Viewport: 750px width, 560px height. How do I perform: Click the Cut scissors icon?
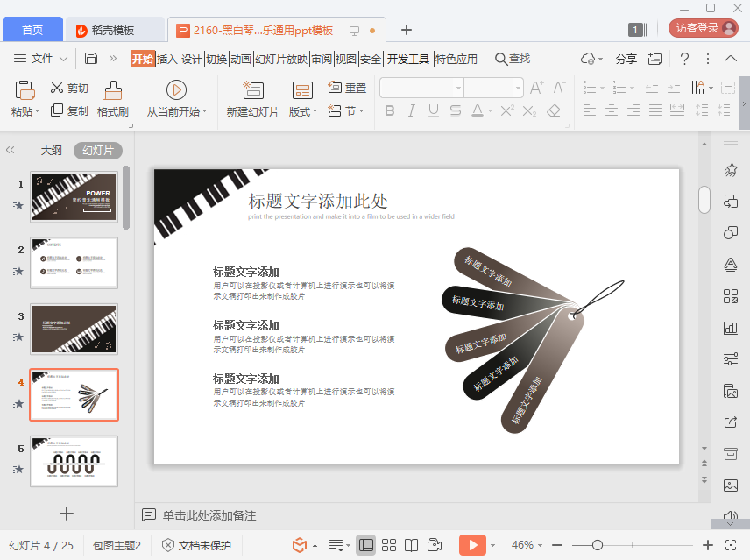57,88
